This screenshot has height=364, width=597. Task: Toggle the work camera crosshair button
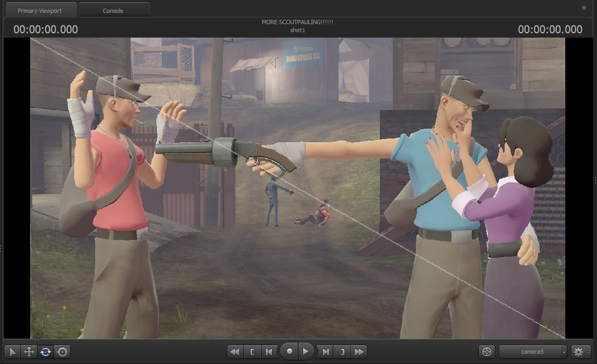pyautogui.click(x=487, y=352)
